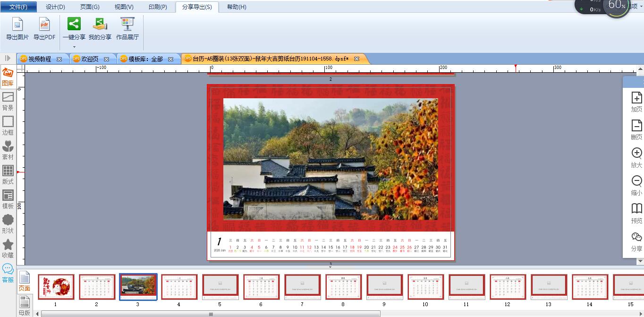Image resolution: width=644 pixels, height=317 pixels.
Task: Open 我的分享 from the toolbar
Action: [100, 24]
